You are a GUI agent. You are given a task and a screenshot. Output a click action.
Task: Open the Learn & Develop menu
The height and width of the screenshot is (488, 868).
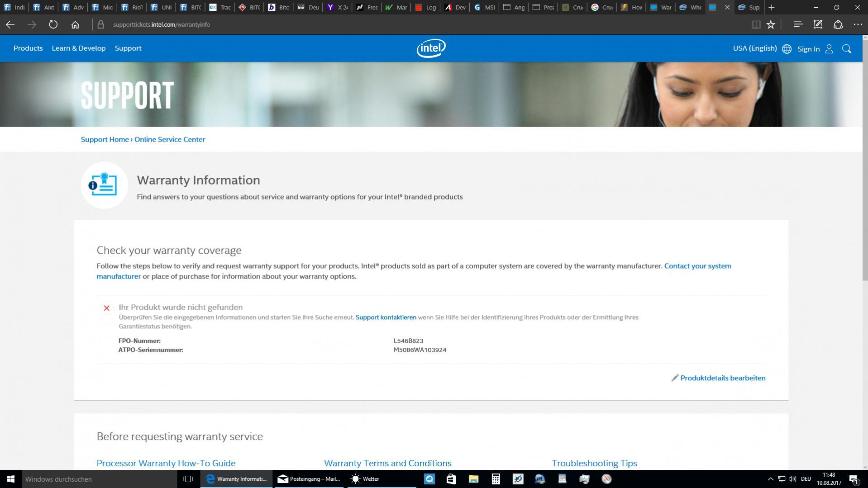click(79, 48)
